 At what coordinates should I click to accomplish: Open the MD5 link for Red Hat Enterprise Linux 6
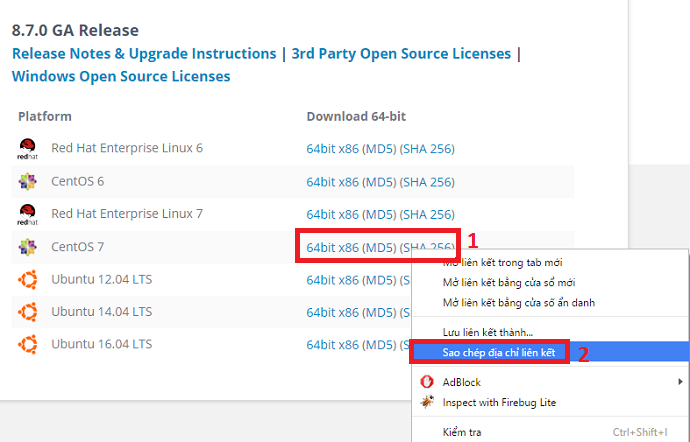[379, 149]
